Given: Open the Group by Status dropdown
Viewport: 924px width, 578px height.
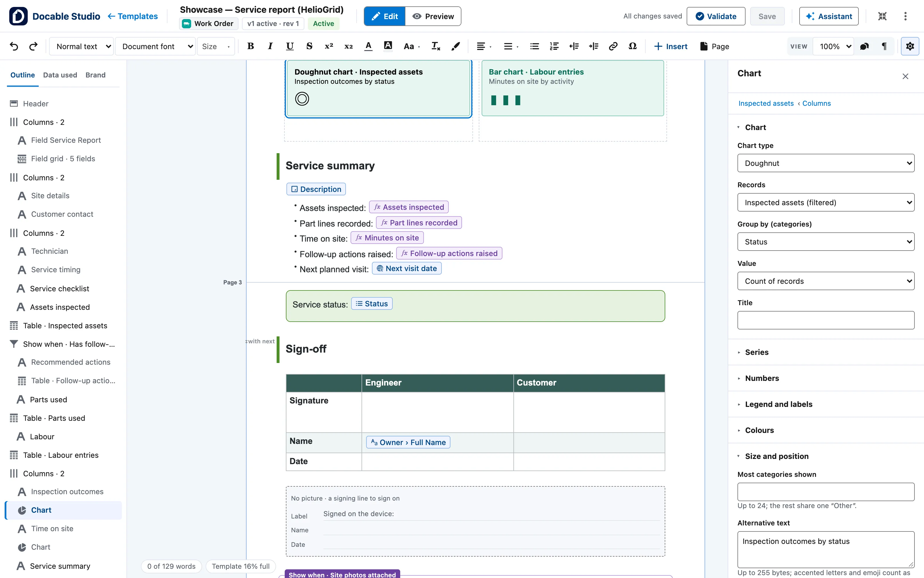Looking at the screenshot, I should coord(826,242).
